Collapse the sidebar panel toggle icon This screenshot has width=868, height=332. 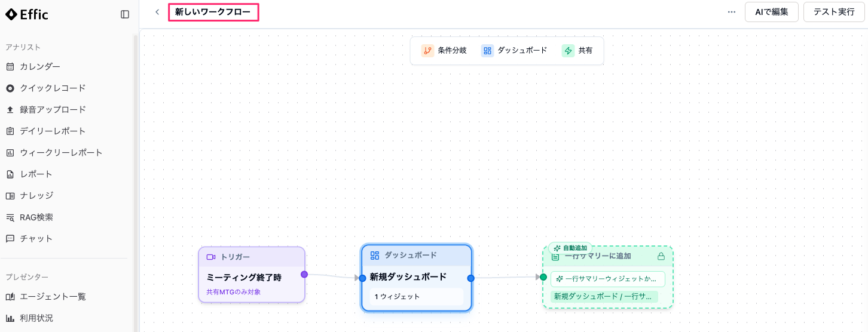tap(125, 14)
